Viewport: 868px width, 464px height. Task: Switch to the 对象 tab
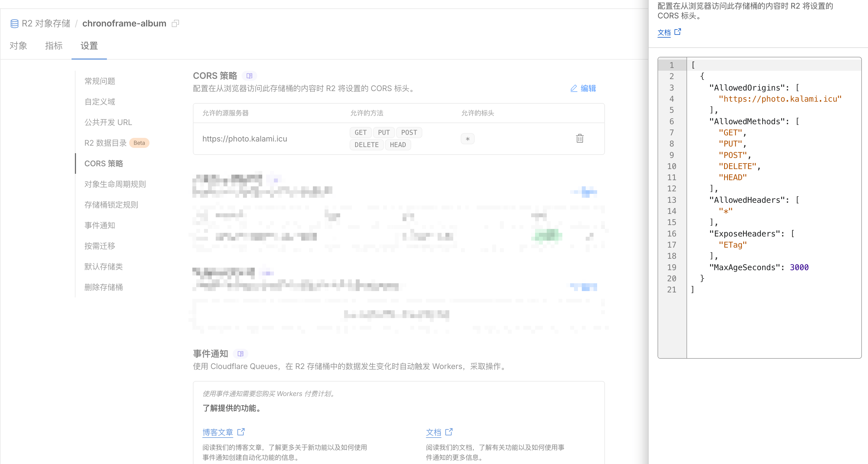click(x=18, y=45)
